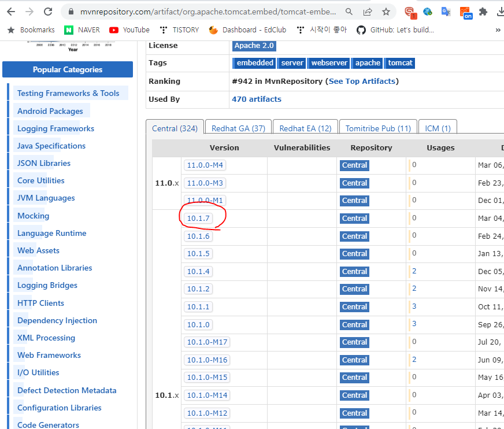Viewport: 504px width, 429px height.
Task: Open the red extension with badge 1
Action: [410, 13]
